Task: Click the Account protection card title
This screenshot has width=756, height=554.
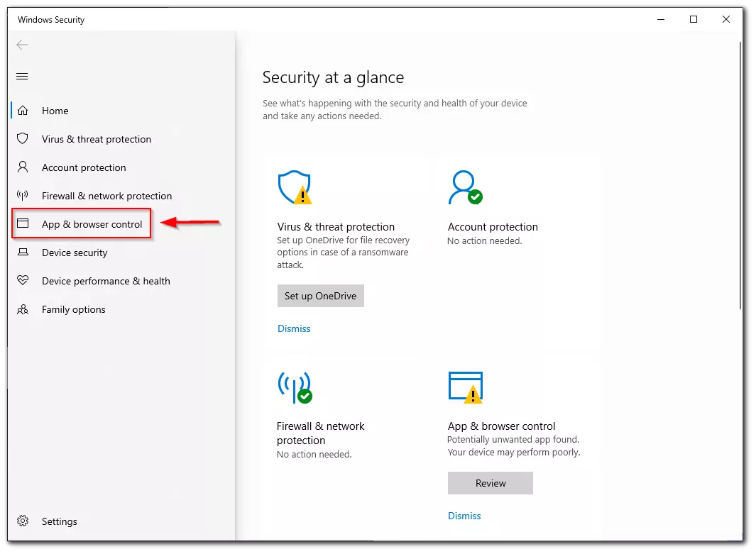Action: pyautogui.click(x=493, y=227)
